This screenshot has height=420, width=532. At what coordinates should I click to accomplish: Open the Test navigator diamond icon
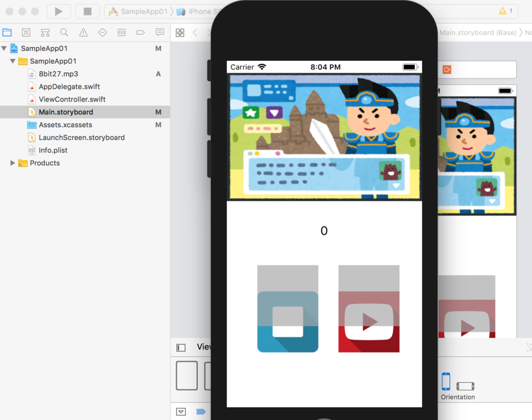click(x=102, y=33)
